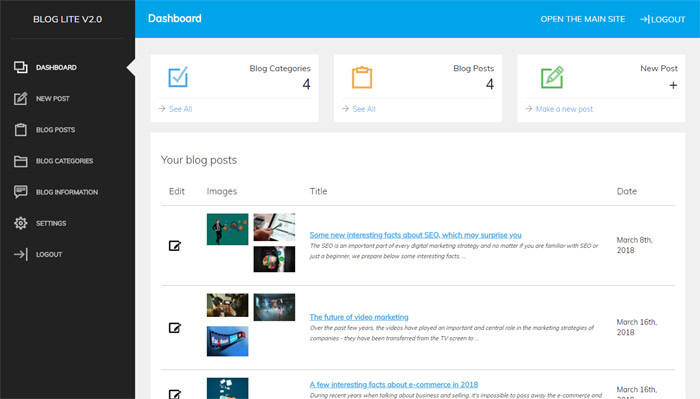
Task: Click the Blog Categories count 4
Action: pyautogui.click(x=306, y=84)
